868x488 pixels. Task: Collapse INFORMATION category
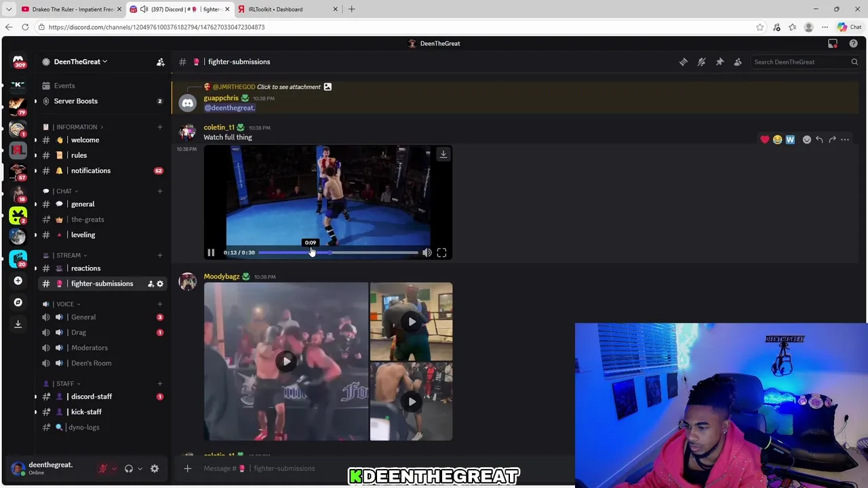[77, 127]
